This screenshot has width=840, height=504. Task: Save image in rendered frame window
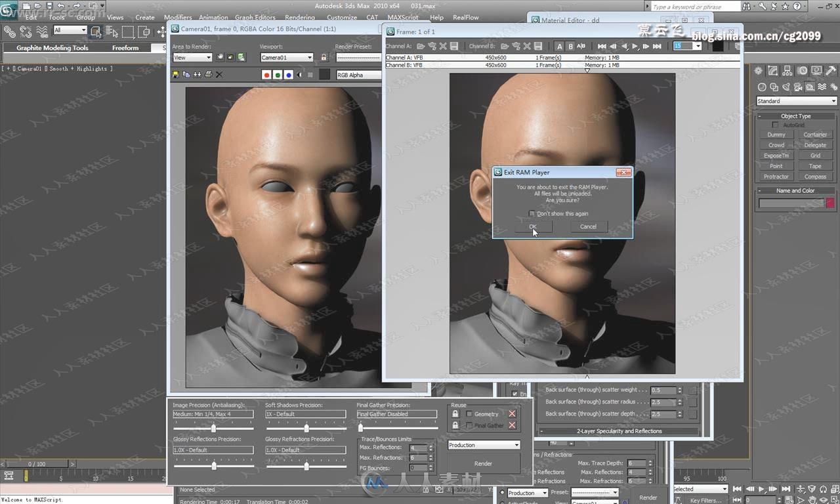[x=176, y=75]
